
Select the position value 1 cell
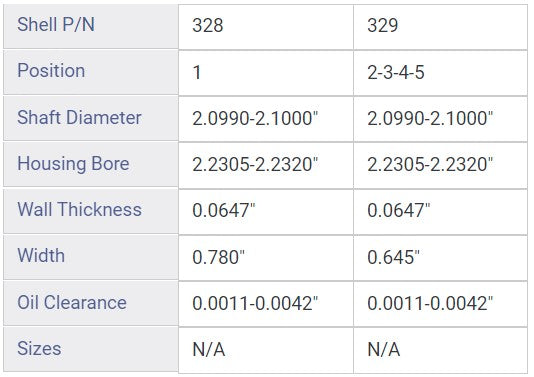click(x=266, y=73)
